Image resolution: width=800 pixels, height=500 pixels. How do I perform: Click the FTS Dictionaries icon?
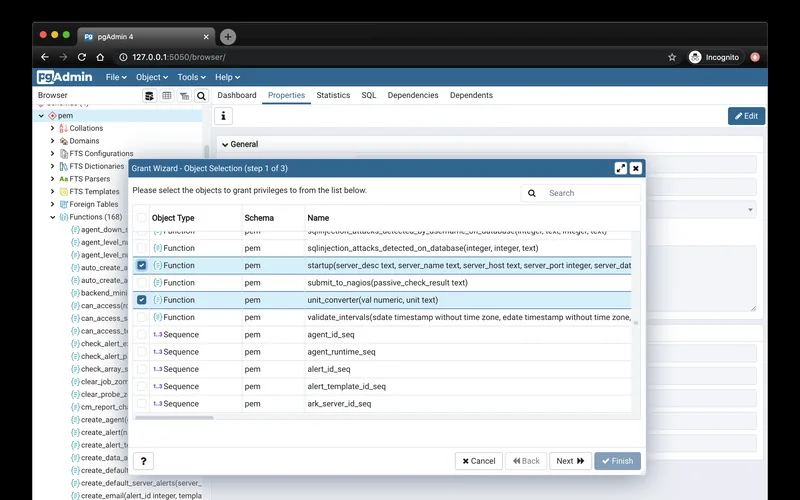pos(63,166)
